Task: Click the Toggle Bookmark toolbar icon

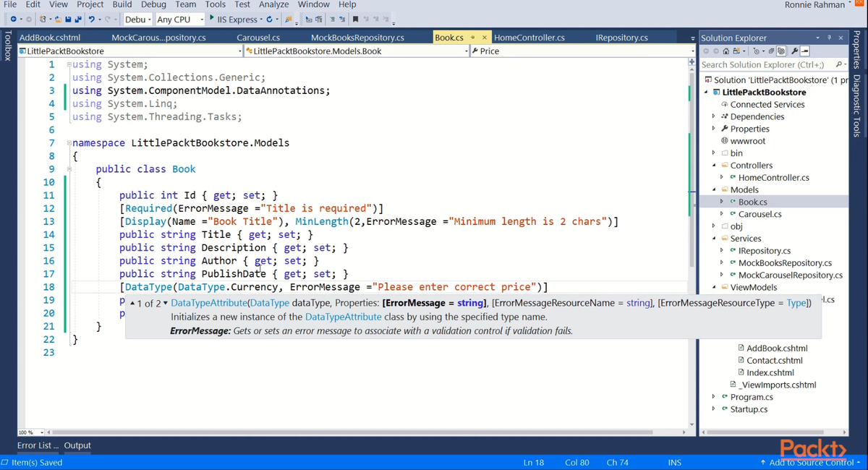Action: tap(356, 19)
